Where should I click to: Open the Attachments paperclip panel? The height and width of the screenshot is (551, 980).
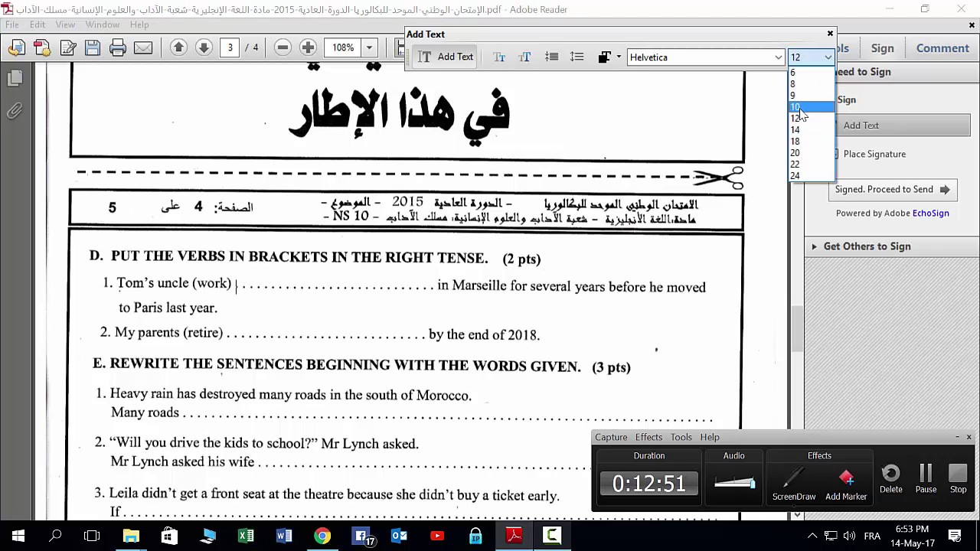[15, 112]
